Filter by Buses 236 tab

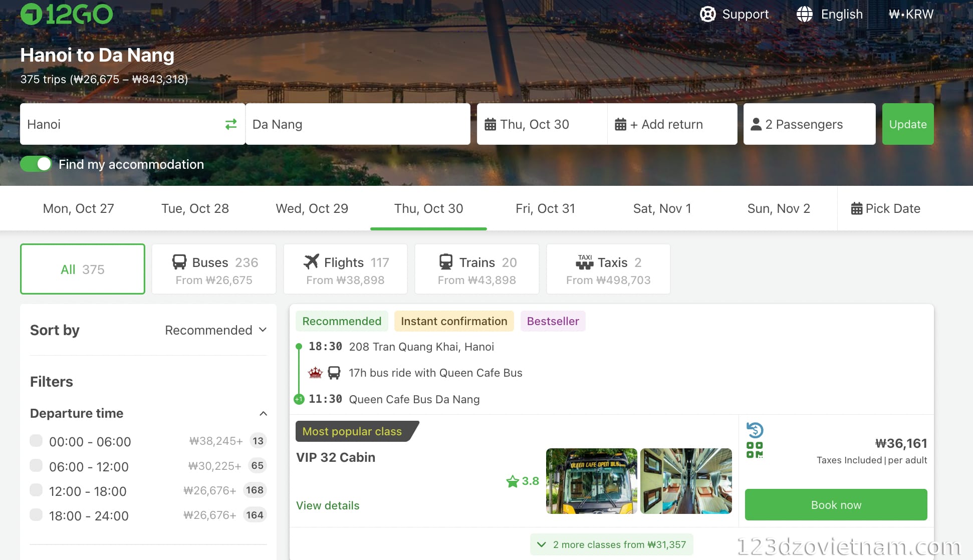click(x=214, y=269)
